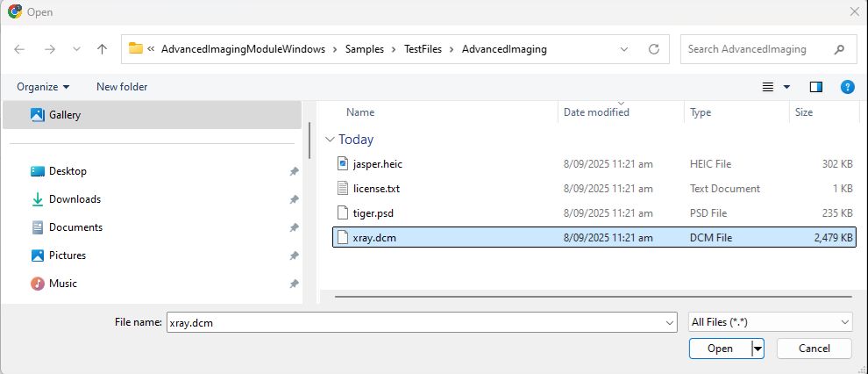Go up one folder level arrow
The height and width of the screenshot is (374, 868).
(102, 49)
